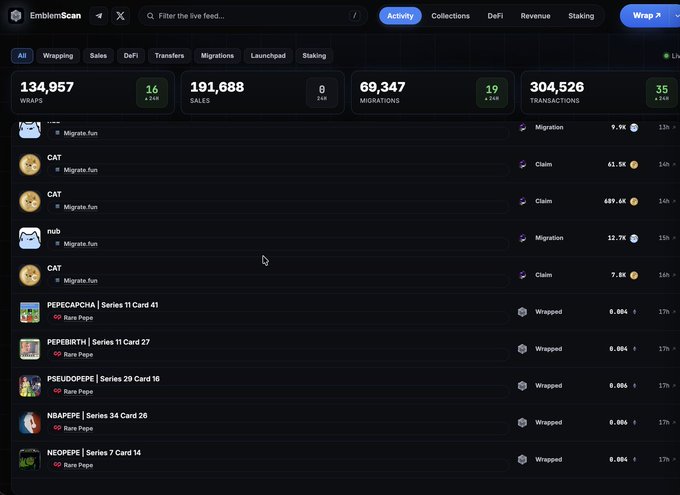The width and height of the screenshot is (680, 495).
Task: Click the Migration type icon in 12.7K row
Action: (523, 238)
